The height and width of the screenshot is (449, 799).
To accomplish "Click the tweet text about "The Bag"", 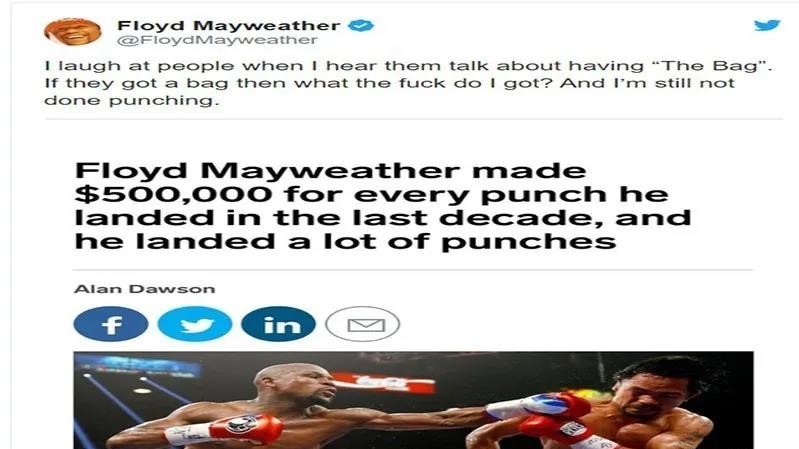I will [x=408, y=83].
